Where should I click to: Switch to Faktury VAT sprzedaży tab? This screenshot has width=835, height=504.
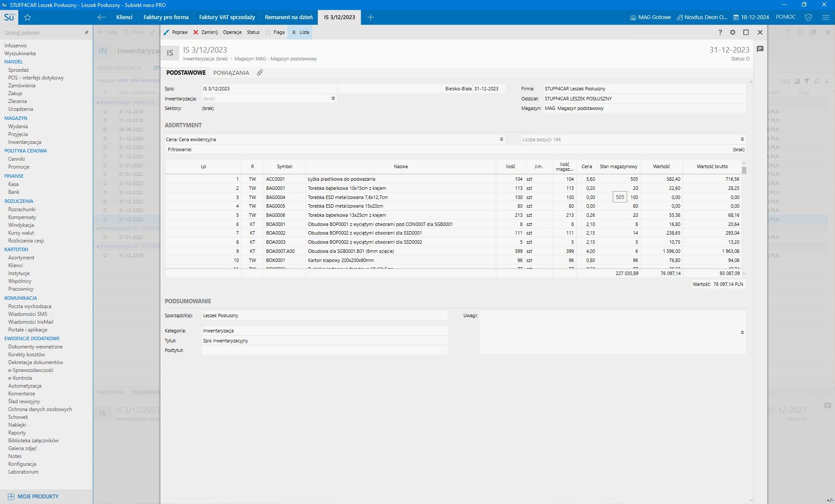[227, 17]
